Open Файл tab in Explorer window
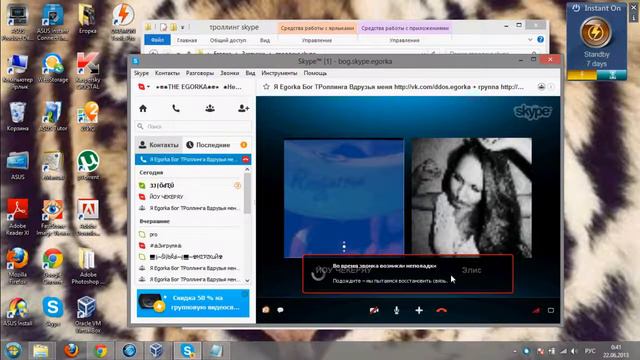The width and height of the screenshot is (640, 360). tap(157, 40)
